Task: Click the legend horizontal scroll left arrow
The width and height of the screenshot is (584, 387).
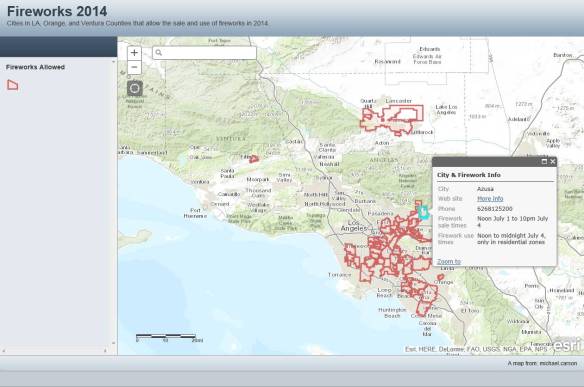Action: [4, 350]
